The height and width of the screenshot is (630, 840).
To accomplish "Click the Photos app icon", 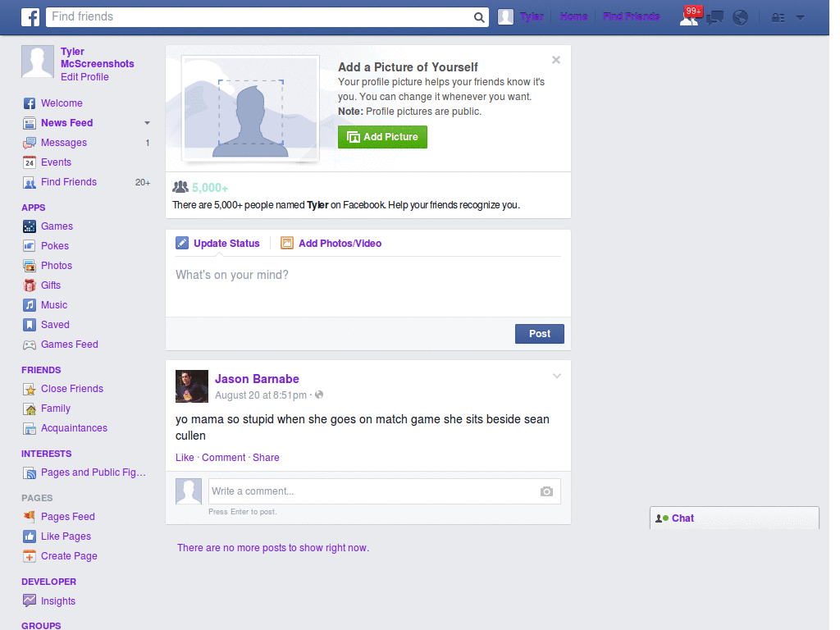I will 30,266.
